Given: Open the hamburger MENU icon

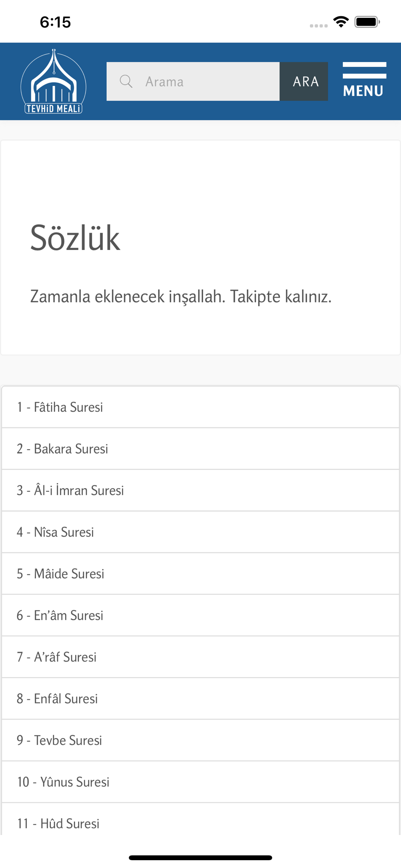Looking at the screenshot, I should (364, 80).
